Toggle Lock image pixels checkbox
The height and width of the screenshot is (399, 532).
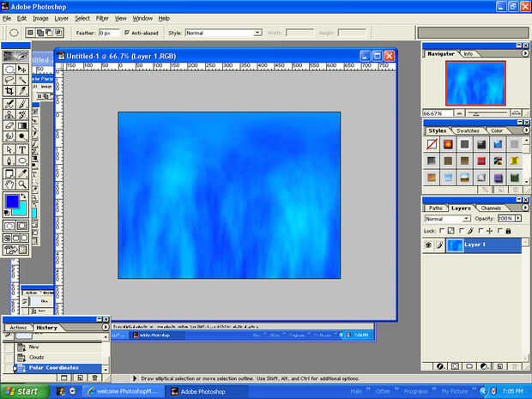pyautogui.click(x=461, y=231)
